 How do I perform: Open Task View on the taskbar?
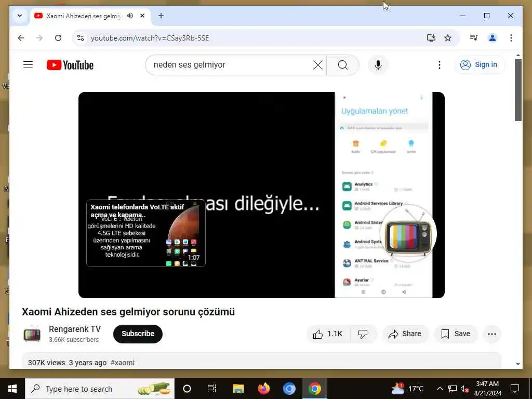(x=212, y=389)
